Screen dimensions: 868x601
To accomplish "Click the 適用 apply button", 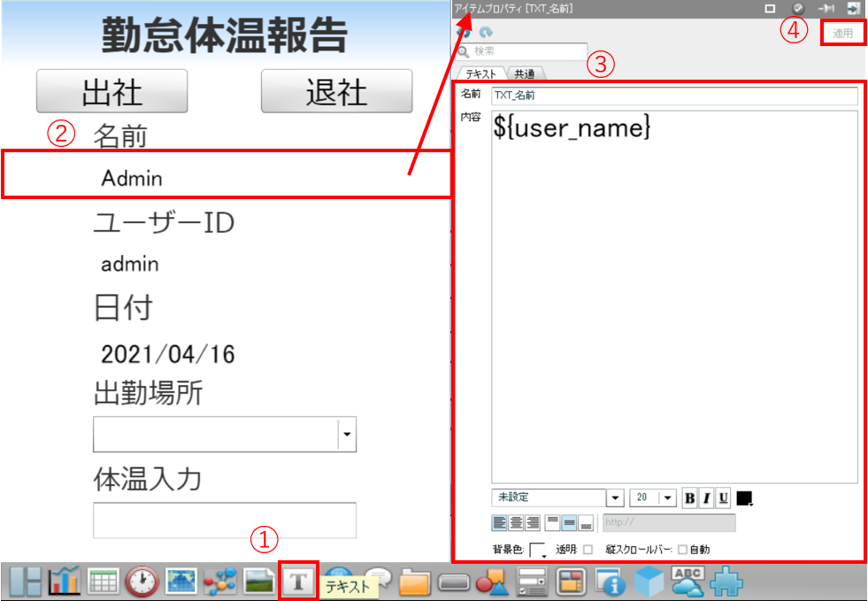I will tap(842, 33).
